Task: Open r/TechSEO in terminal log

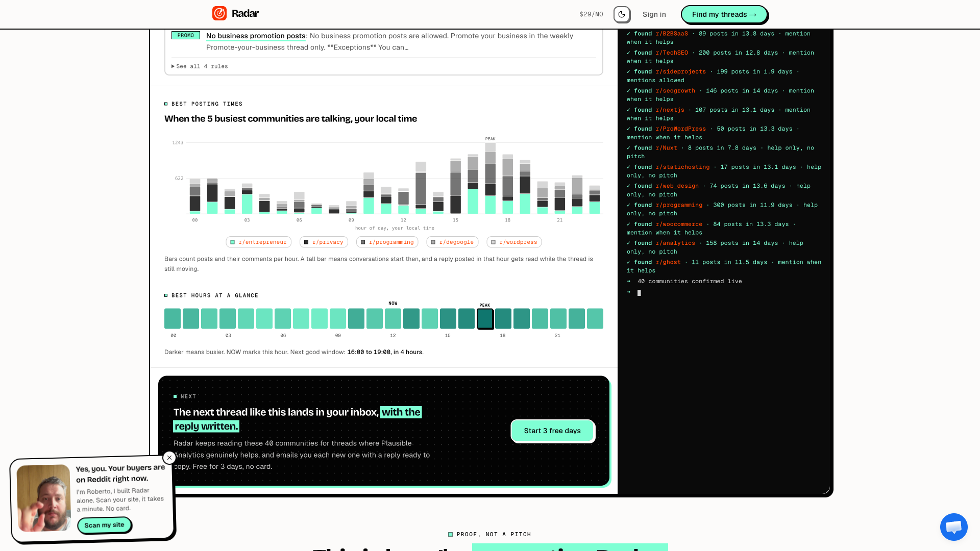Action: coord(672,53)
